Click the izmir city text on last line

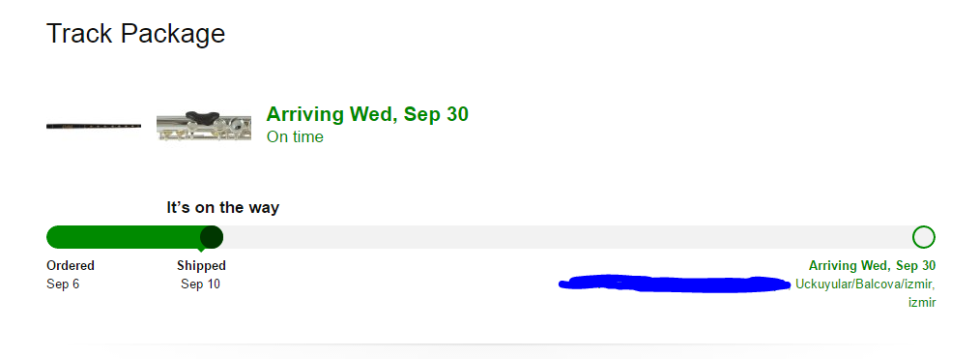[922, 303]
